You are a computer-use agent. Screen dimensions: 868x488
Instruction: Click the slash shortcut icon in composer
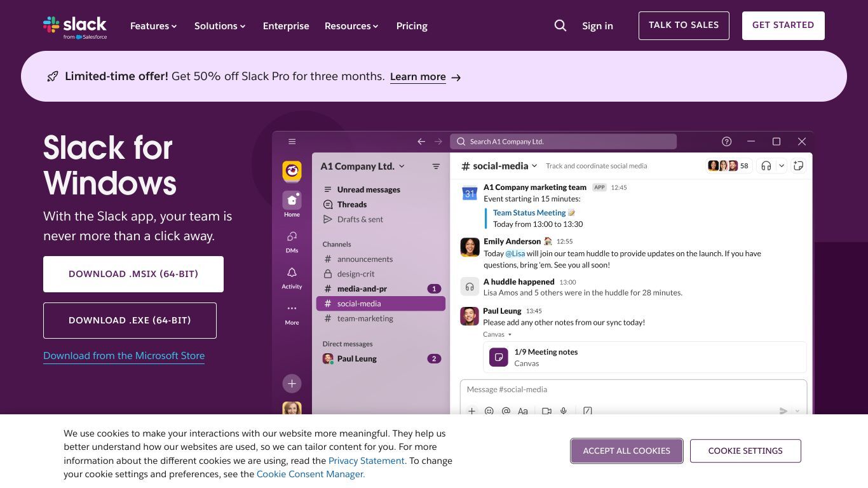pos(588,411)
